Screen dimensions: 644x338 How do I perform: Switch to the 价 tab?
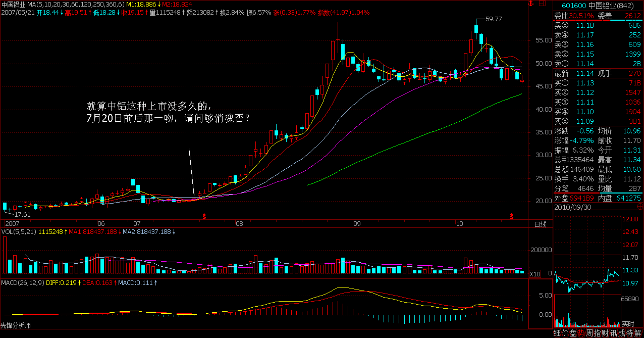click(x=565, y=333)
